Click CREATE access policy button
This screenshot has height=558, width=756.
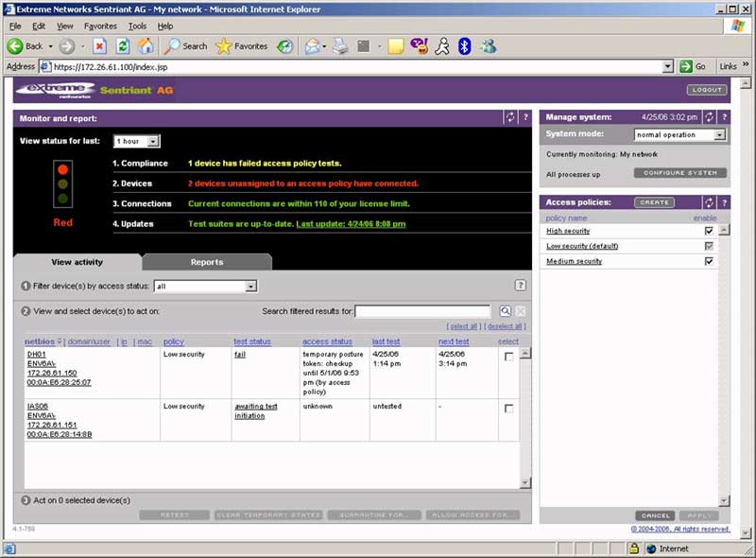654,202
